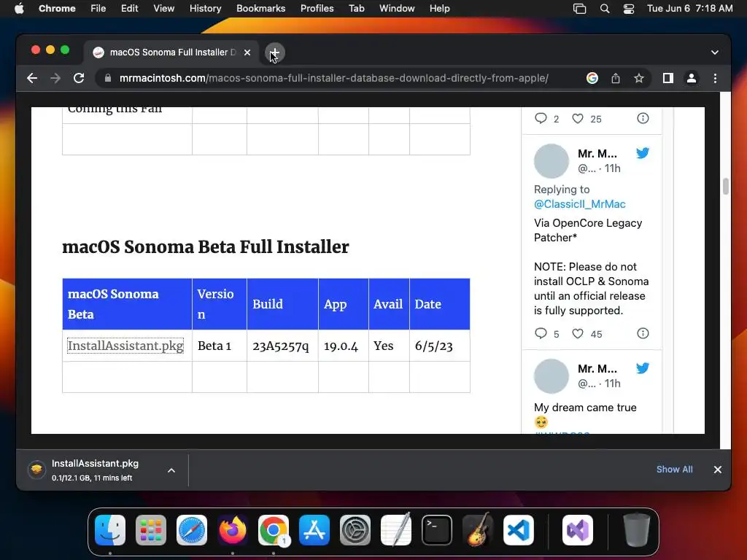Open System Settings from the Dock
This screenshot has width=747, height=560.
pos(355,530)
